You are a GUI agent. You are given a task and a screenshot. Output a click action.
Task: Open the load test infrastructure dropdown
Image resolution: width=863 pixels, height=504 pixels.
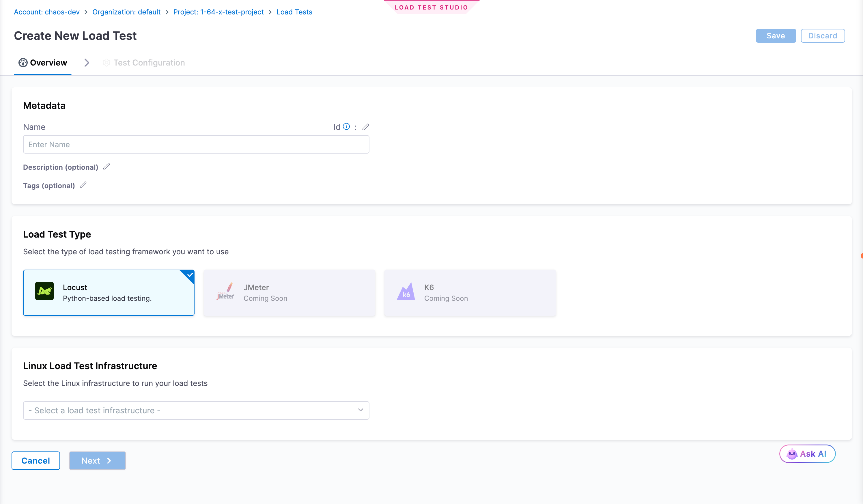tap(196, 410)
